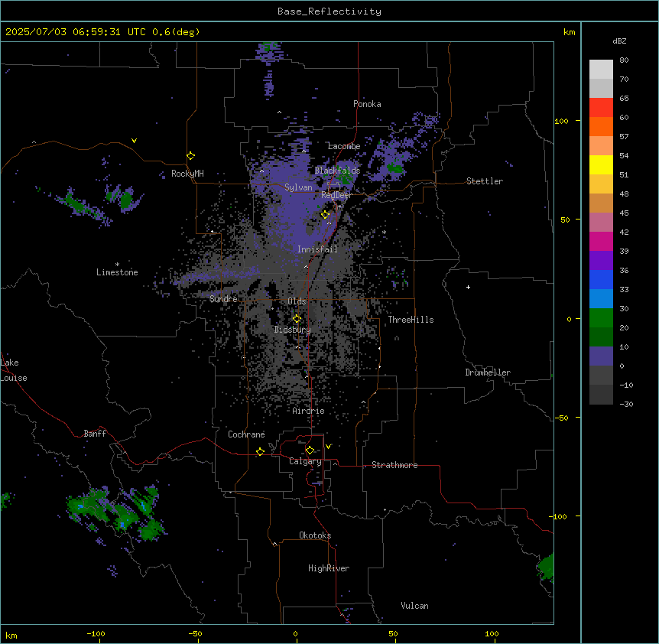Click the Didsbury town label
This screenshot has height=644, width=659.
(x=292, y=330)
